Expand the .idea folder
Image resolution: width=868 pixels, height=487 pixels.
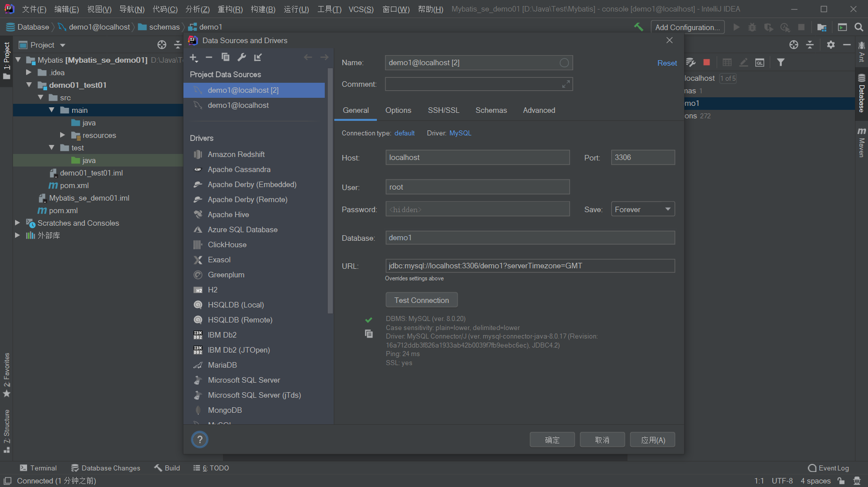(29, 73)
